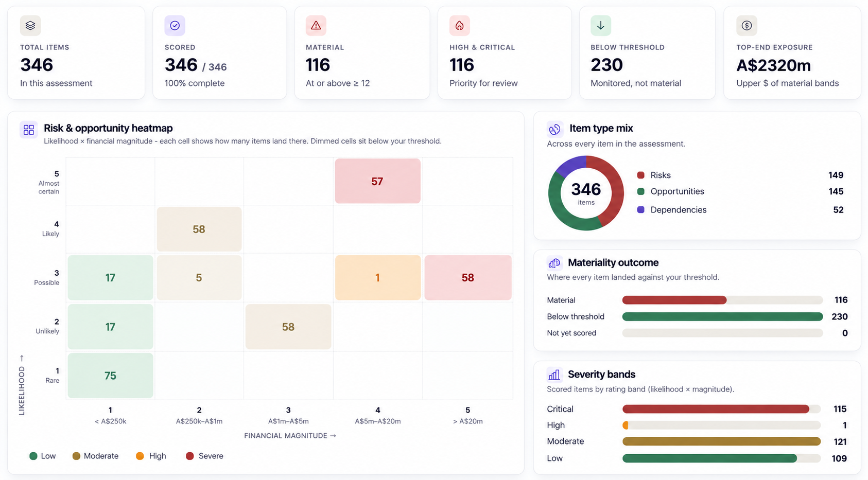Click the Moderate severity bar
This screenshot has width=868, height=480.
[x=721, y=441]
